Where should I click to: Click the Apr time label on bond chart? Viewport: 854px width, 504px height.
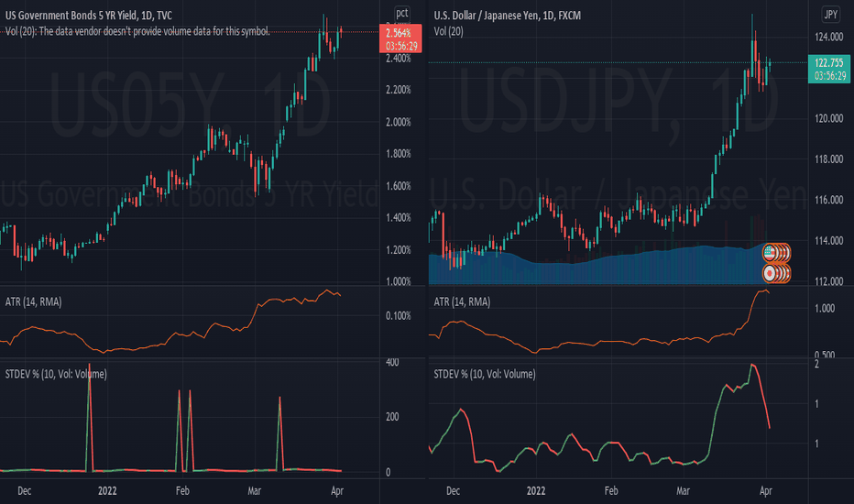click(x=337, y=491)
